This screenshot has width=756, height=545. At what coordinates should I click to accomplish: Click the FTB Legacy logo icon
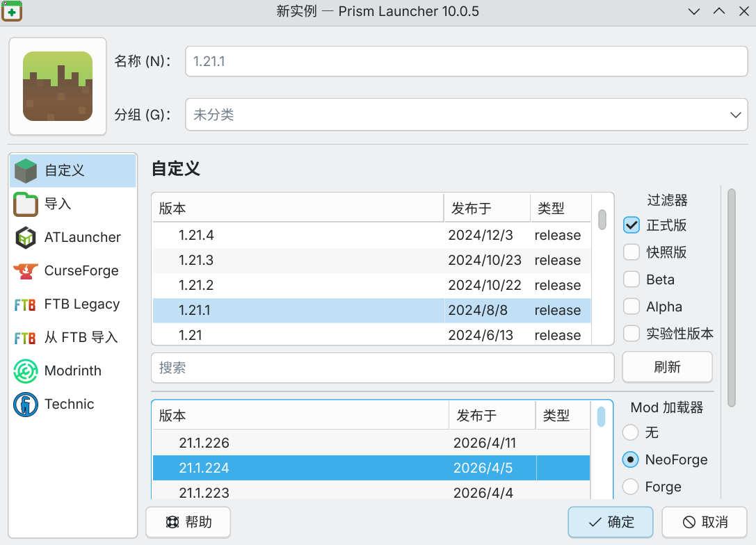pos(25,304)
